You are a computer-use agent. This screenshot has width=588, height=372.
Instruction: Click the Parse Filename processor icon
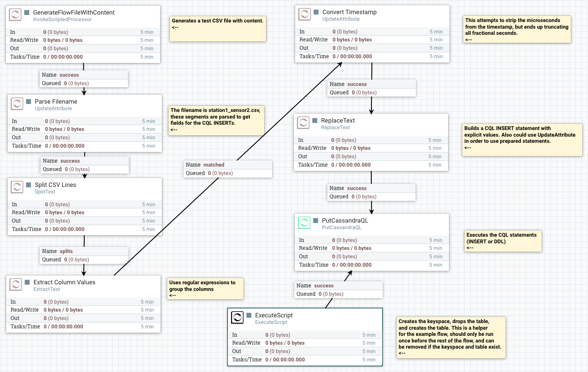(x=17, y=104)
